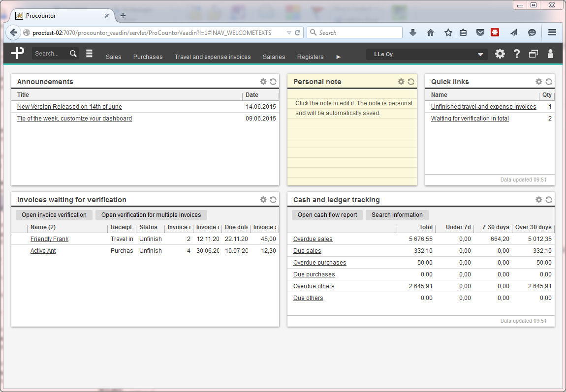Open New Version Released on 14th of June
The width and height of the screenshot is (566, 392).
(x=69, y=107)
